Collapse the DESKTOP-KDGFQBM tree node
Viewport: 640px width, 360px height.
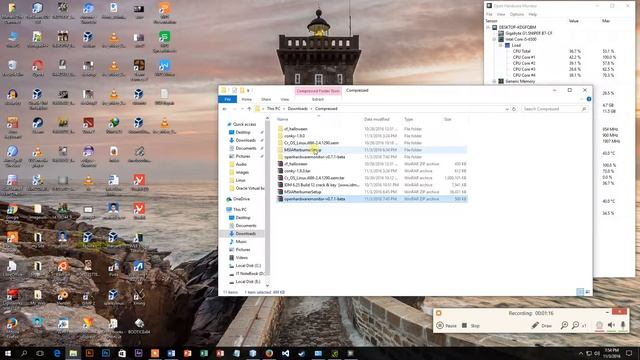coord(488,27)
